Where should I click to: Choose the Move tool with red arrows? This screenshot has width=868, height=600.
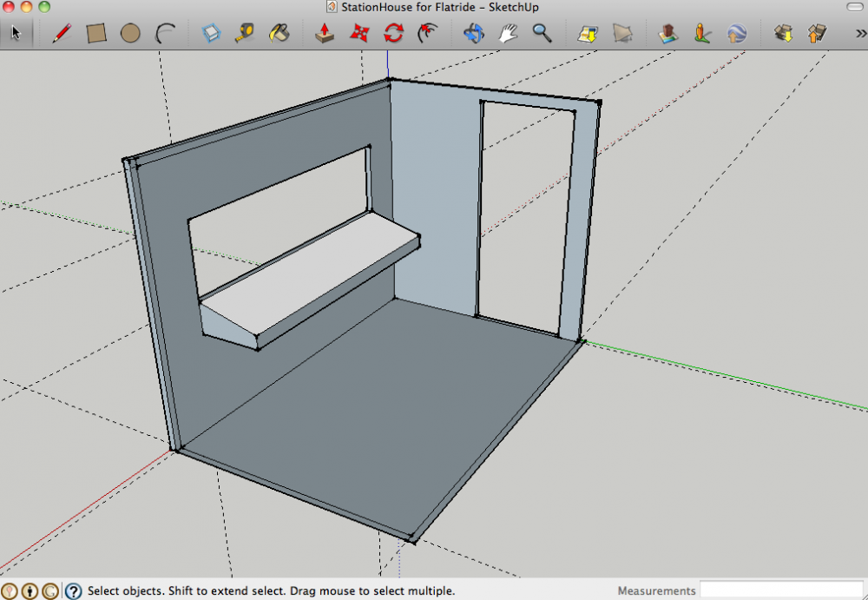[359, 34]
